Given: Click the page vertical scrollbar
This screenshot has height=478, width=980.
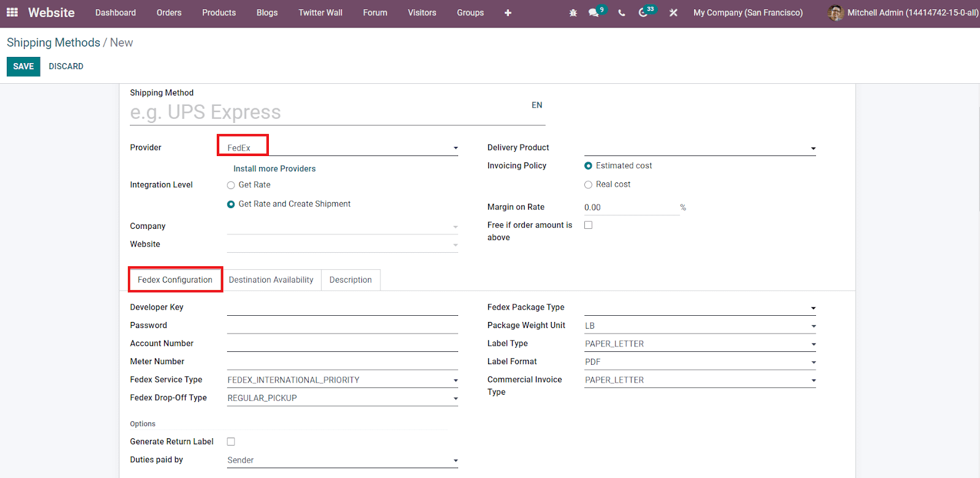Looking at the screenshot, I should [x=978, y=159].
